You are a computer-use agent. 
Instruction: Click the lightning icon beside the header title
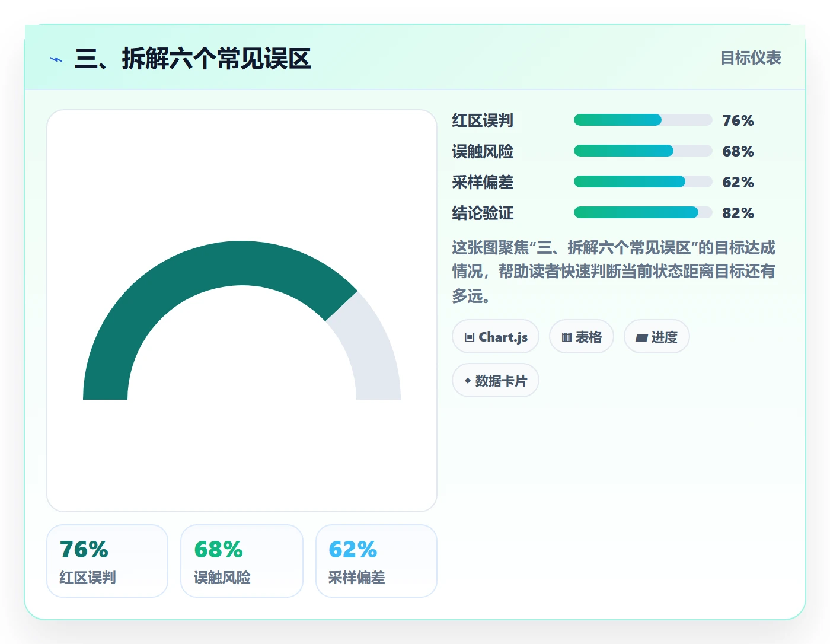(x=56, y=59)
